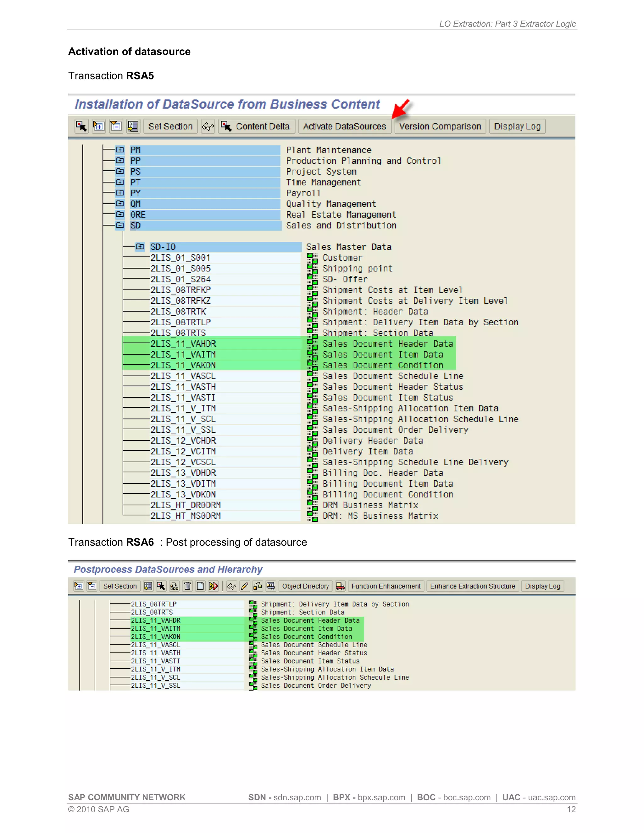Collapse the SD Sales and Distribution node

(120, 225)
